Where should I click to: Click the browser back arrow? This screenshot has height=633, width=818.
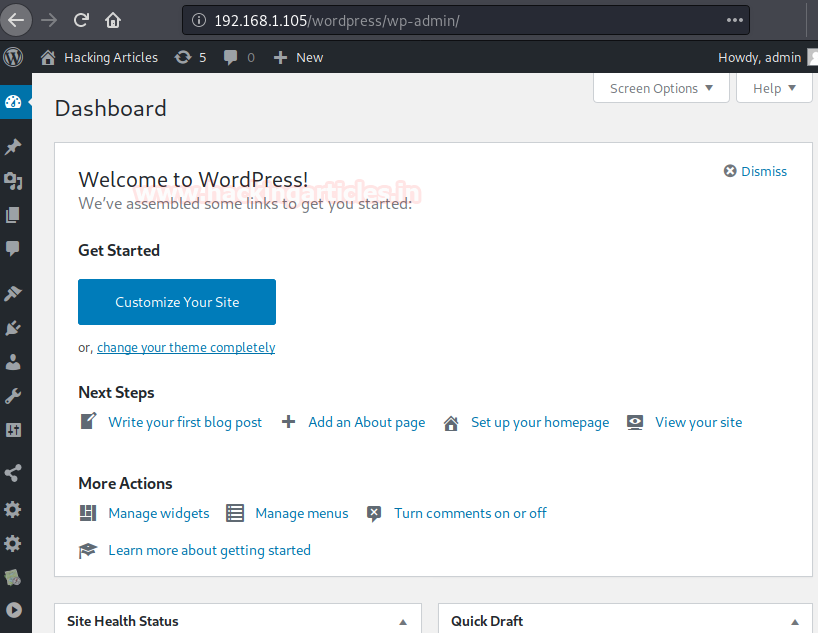point(16,20)
